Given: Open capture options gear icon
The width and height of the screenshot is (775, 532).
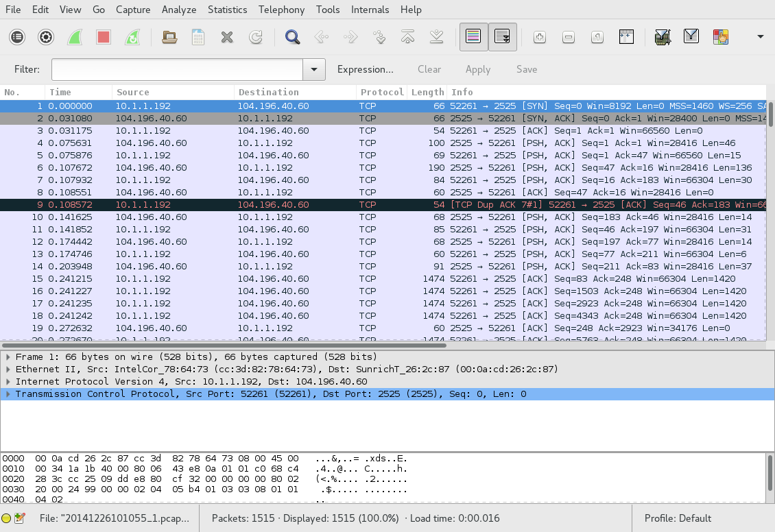Looking at the screenshot, I should click(x=46, y=37).
